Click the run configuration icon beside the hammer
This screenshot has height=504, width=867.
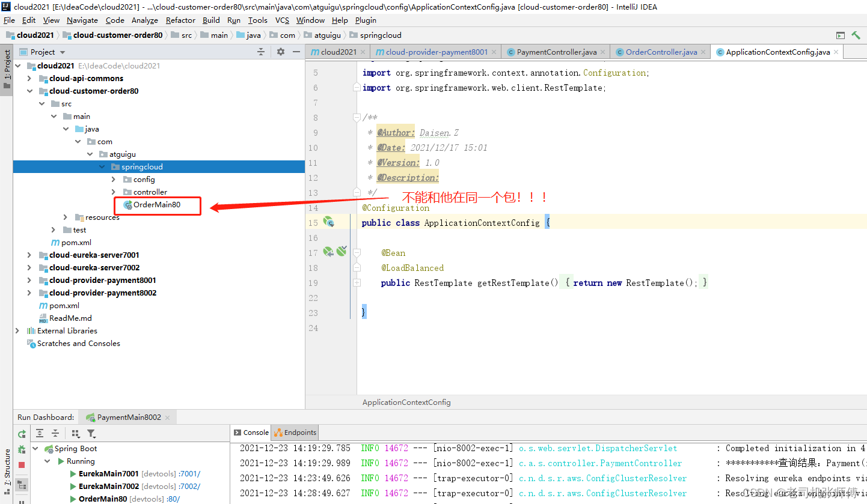(840, 35)
